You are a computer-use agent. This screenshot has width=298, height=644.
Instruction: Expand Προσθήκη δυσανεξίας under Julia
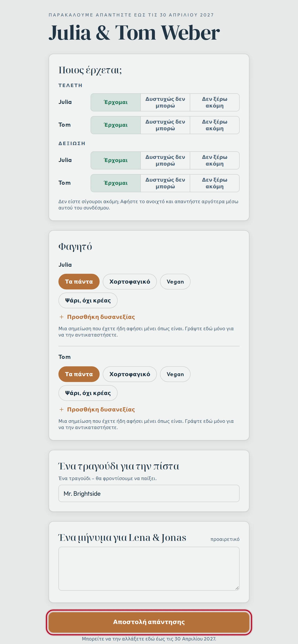(x=97, y=317)
